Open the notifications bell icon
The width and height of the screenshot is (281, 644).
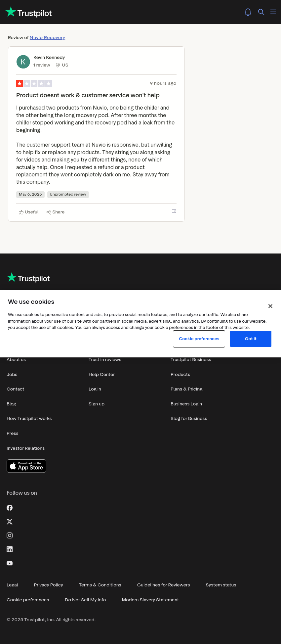[x=248, y=12]
